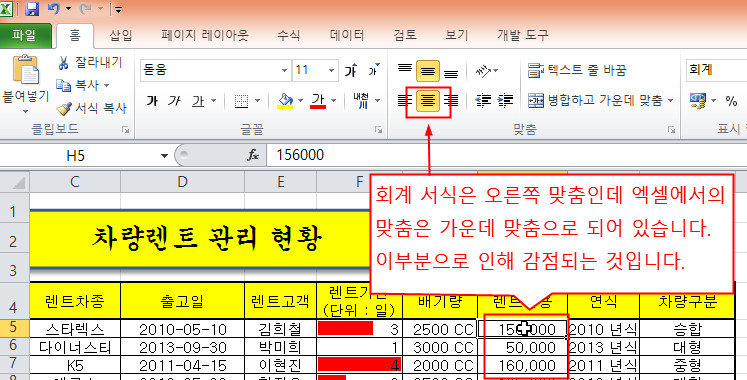This screenshot has width=747, height=380.
Task: Click 텍스트 줄 바꿈 wrap text
Action: [577, 70]
